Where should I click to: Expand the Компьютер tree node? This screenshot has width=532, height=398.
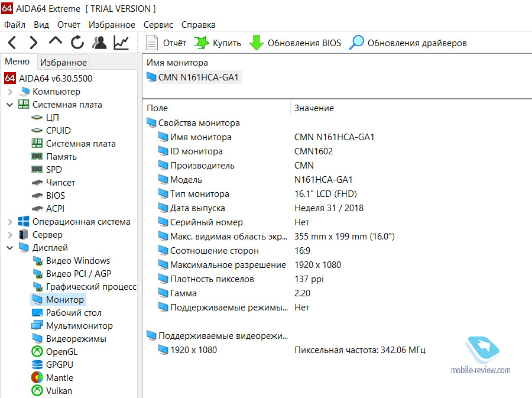click(x=10, y=92)
